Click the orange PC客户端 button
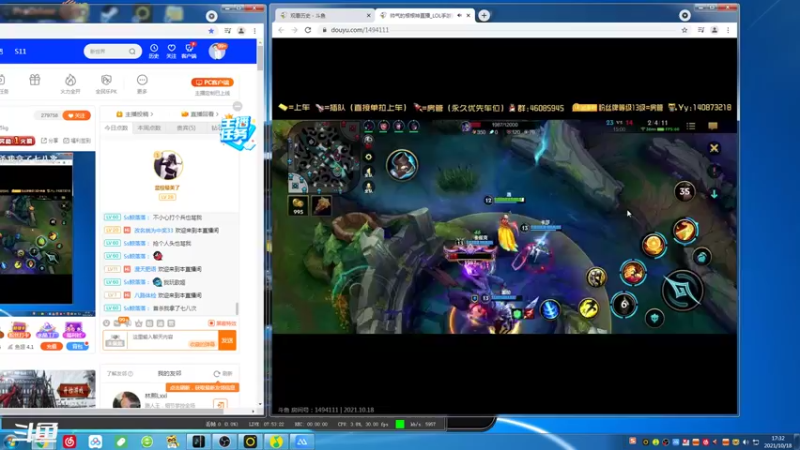 (212, 82)
